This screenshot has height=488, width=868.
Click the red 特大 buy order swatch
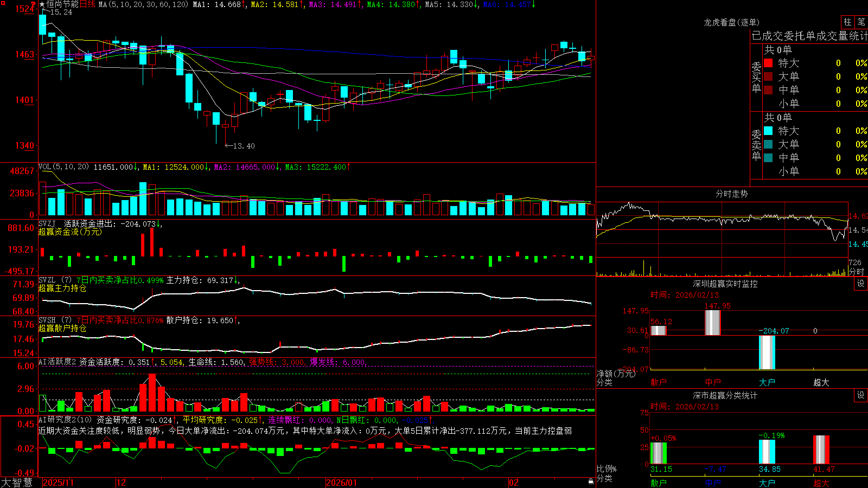click(x=768, y=63)
